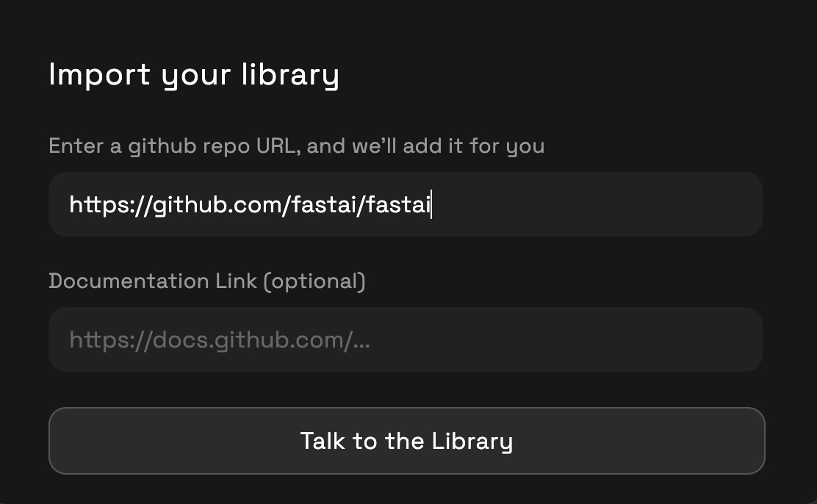Submit the repo using "Talk to the Library"
The width and height of the screenshot is (817, 504).
[x=406, y=440]
